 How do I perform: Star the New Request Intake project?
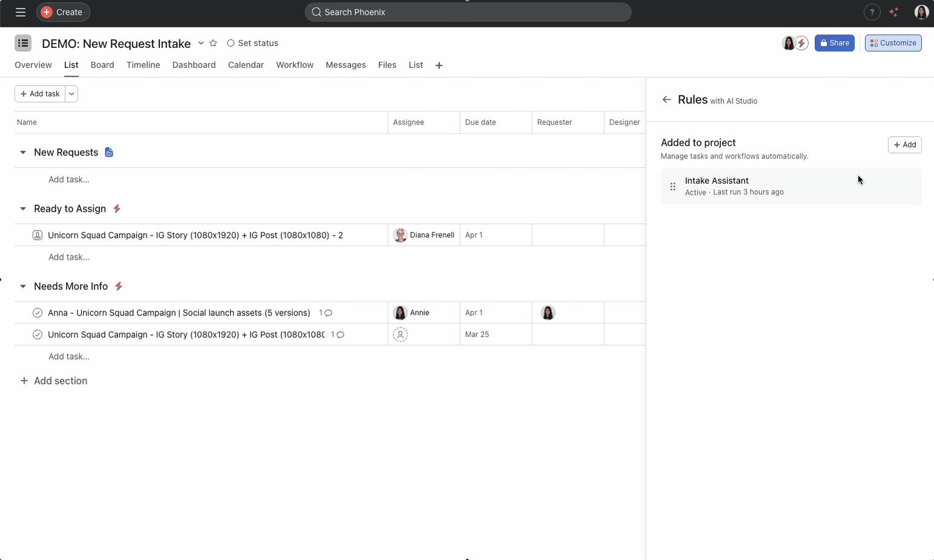point(213,43)
